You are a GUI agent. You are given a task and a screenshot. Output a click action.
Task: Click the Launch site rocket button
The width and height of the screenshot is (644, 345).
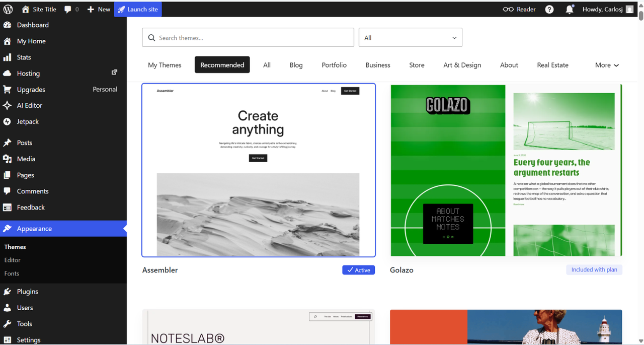(x=138, y=9)
